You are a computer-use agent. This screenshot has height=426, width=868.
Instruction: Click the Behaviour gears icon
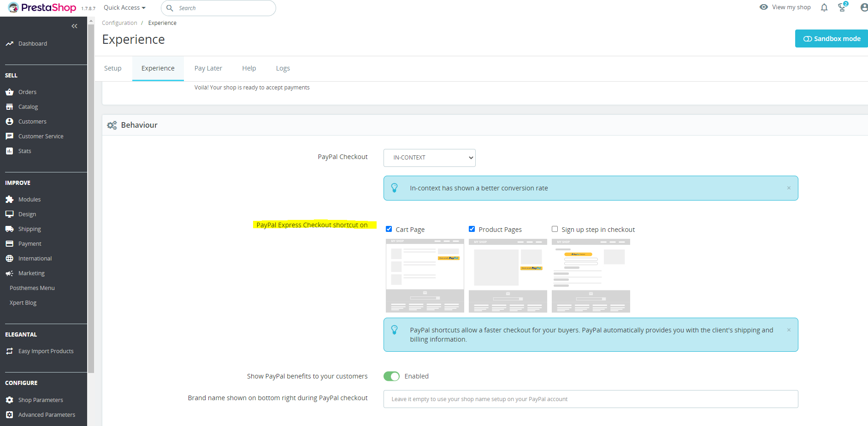point(112,125)
